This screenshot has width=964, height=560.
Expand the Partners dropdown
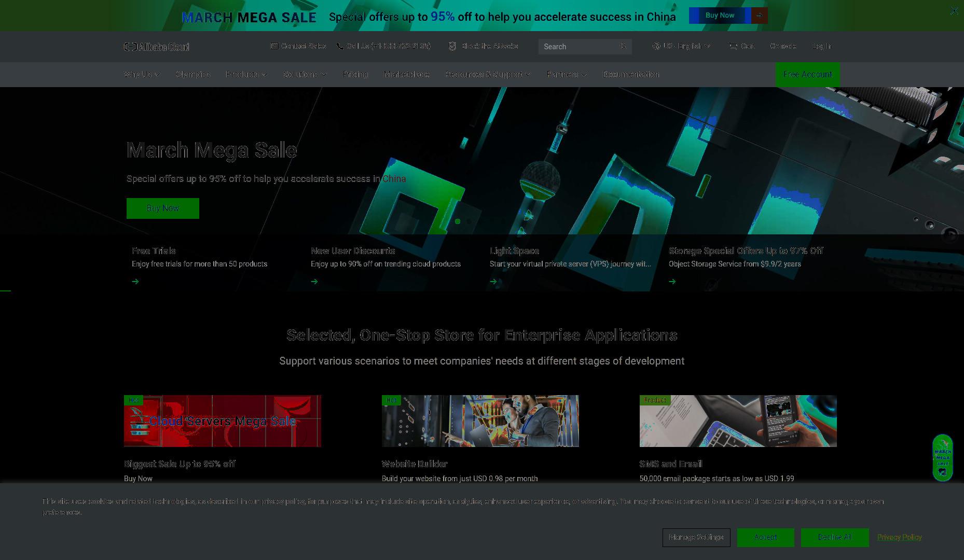[x=567, y=74]
